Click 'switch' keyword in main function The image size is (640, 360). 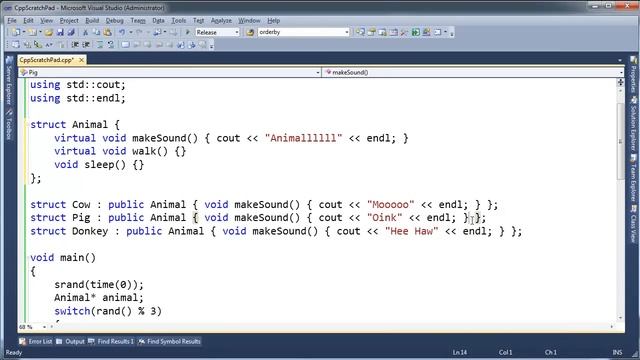(x=72, y=311)
